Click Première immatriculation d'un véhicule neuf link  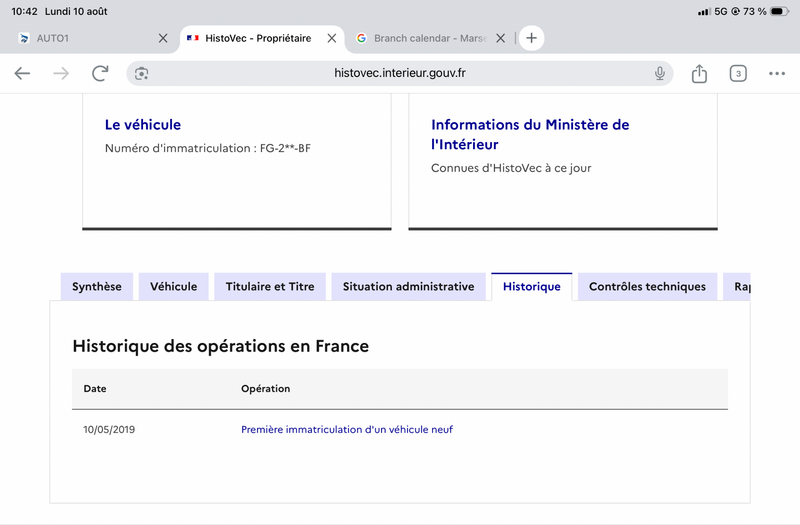tap(347, 430)
